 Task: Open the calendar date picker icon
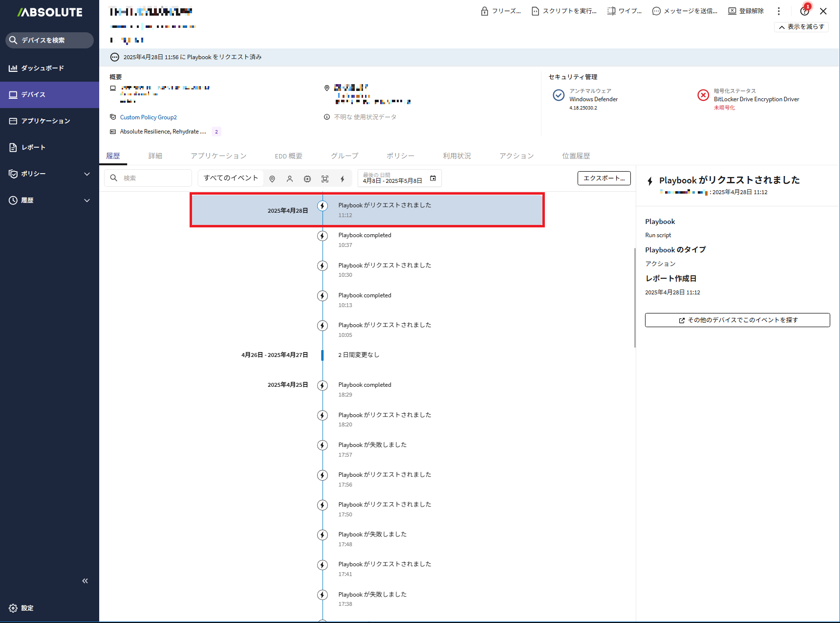click(433, 178)
